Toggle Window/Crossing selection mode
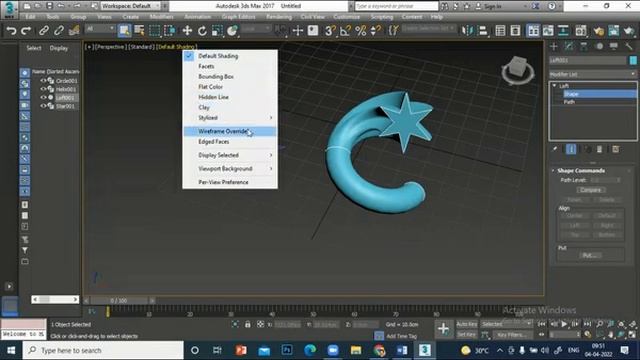The width and height of the screenshot is (640, 360). pos(169,31)
